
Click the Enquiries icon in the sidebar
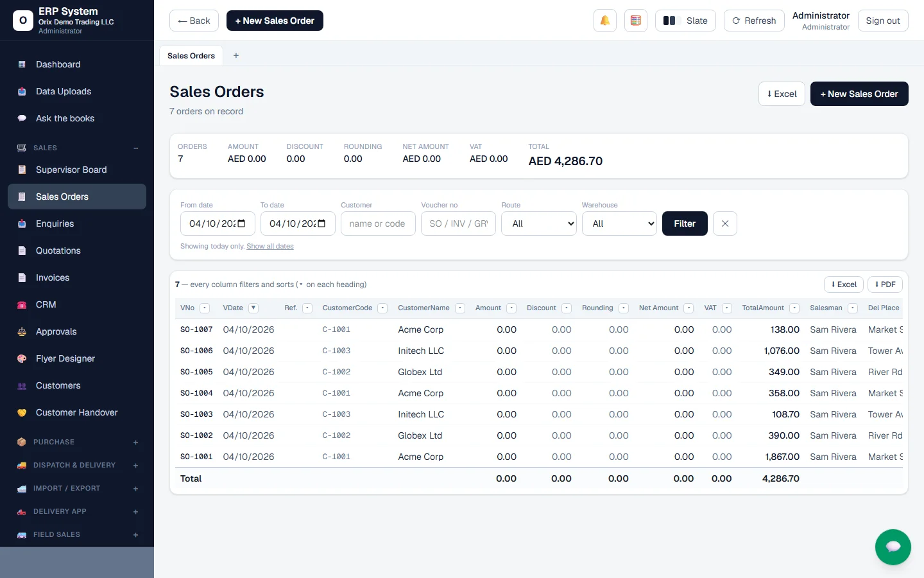[x=22, y=223]
